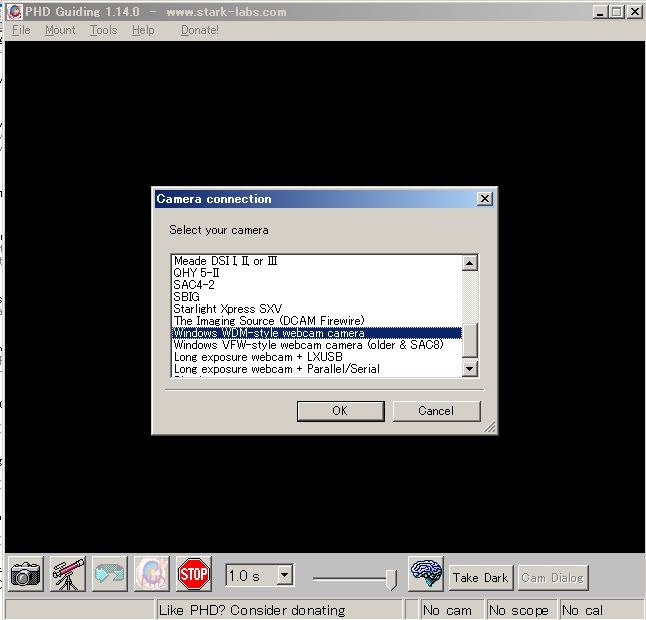Select The Imaging Source (DCAM Firewire)
Viewport: 646px width, 620px height.
click(x=316, y=321)
